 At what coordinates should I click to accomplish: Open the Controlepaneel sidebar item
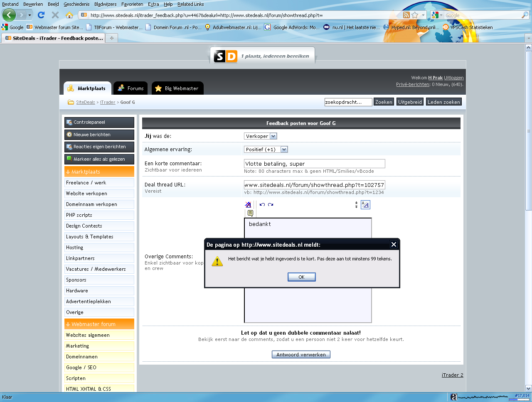pyautogui.click(x=99, y=122)
